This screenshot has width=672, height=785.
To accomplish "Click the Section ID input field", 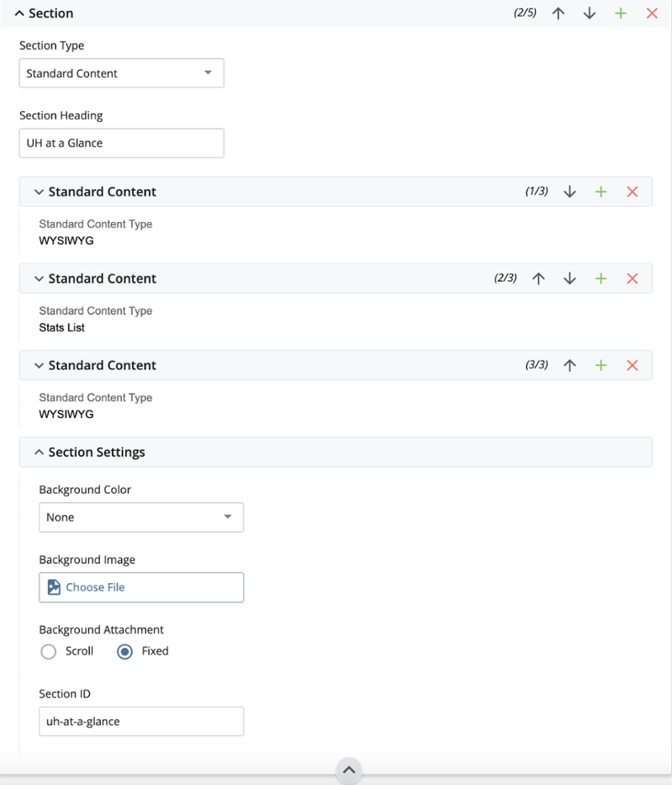I will (x=141, y=721).
